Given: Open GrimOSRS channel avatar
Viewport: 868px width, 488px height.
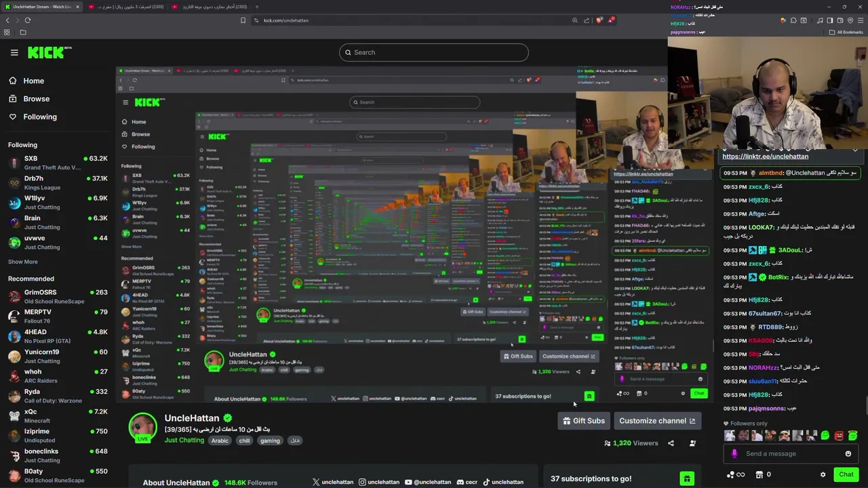Looking at the screenshot, I should [x=14, y=297].
